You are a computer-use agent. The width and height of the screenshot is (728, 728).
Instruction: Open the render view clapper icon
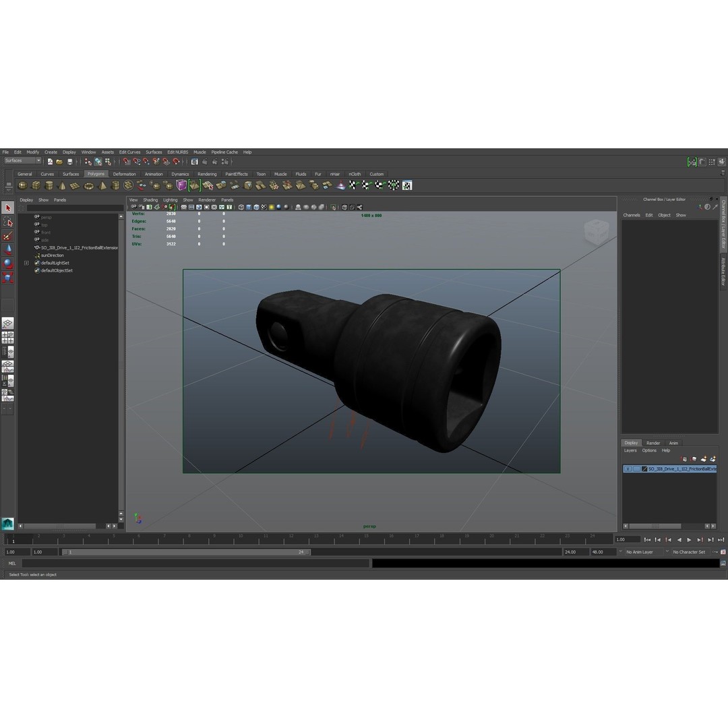[205, 162]
